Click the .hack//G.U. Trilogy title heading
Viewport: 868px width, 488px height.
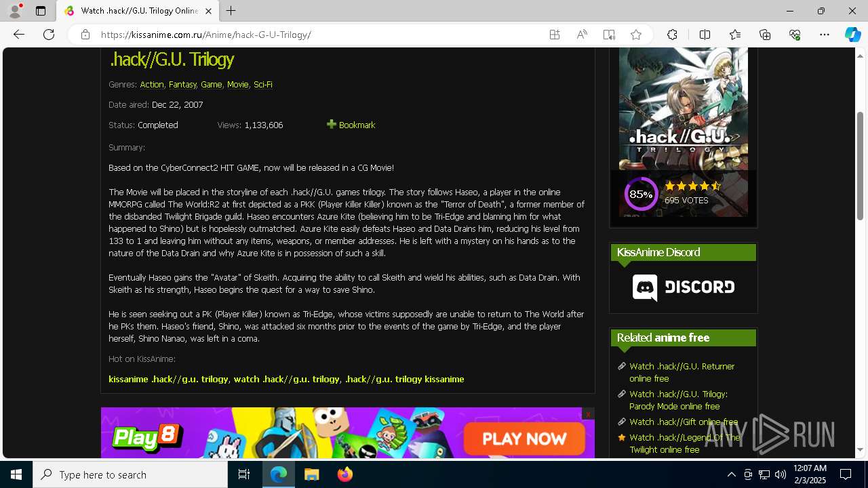point(172,59)
